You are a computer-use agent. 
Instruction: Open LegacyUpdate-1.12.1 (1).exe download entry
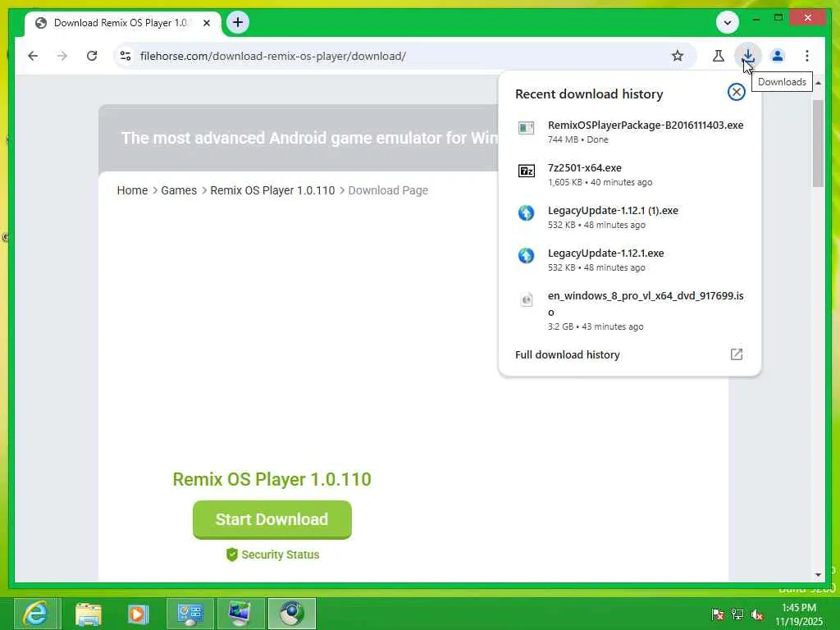(x=629, y=217)
